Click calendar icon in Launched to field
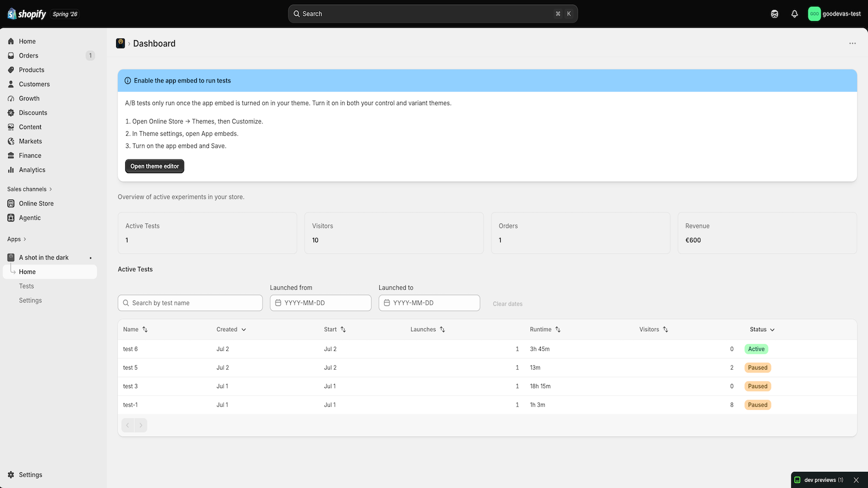The width and height of the screenshot is (868, 488). tap(387, 303)
